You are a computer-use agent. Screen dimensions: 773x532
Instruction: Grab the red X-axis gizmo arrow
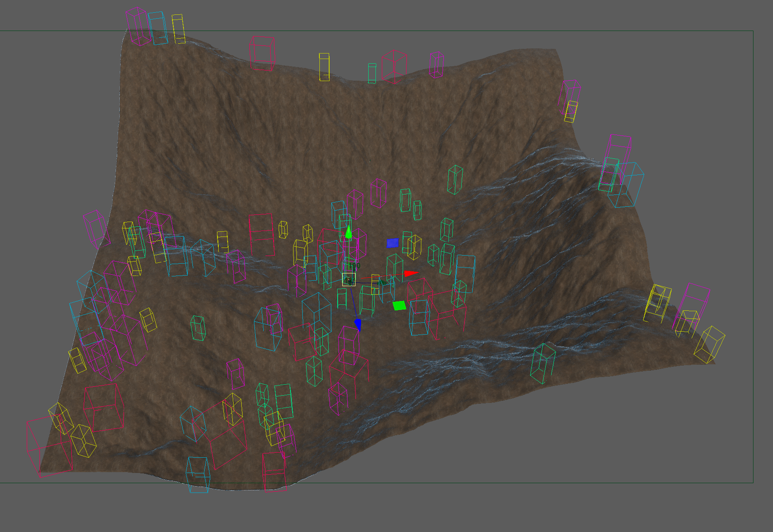tap(411, 273)
